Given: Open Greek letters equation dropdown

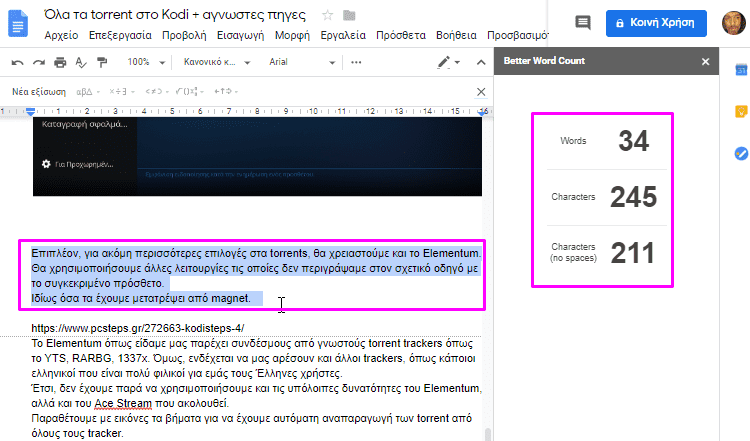Looking at the screenshot, I should (x=88, y=91).
